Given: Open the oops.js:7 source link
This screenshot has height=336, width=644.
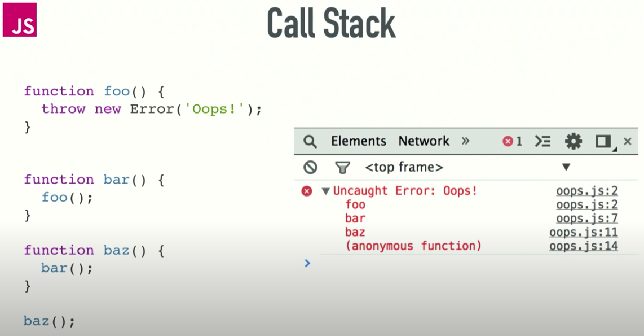Looking at the screenshot, I should [586, 219].
